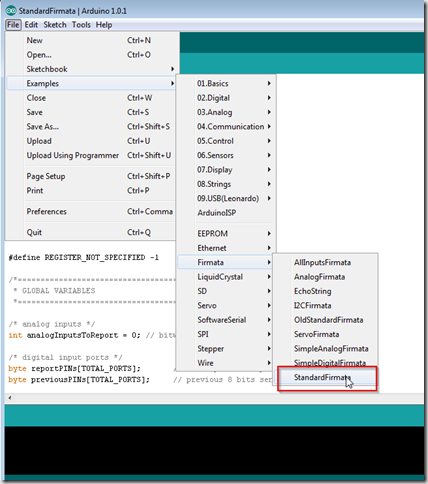Screen dimensions: 428x484
Task: Select Upload Using Programmer entry
Action: [91, 155]
